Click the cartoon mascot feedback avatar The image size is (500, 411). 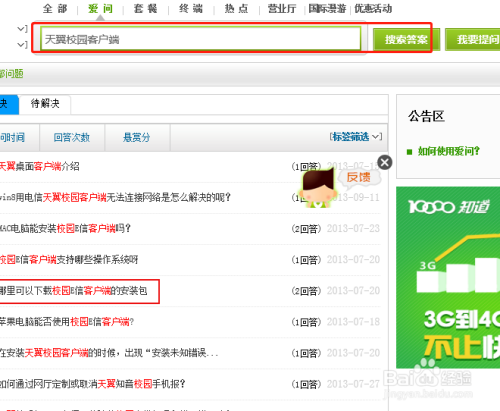pos(317,188)
